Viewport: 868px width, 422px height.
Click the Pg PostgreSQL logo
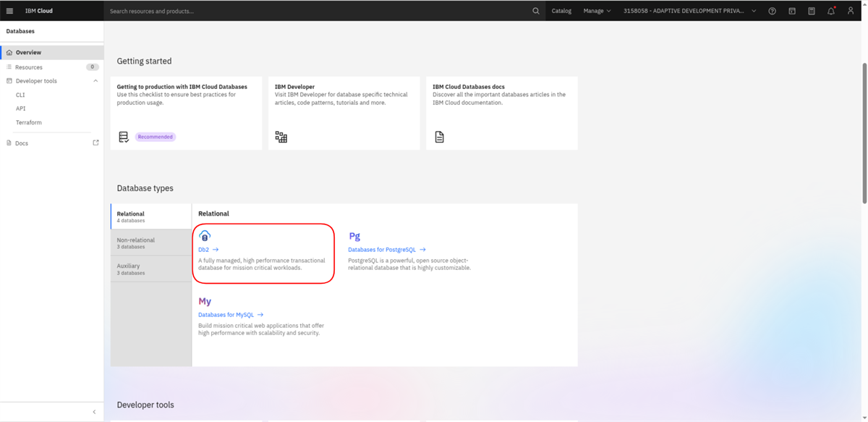[354, 236]
